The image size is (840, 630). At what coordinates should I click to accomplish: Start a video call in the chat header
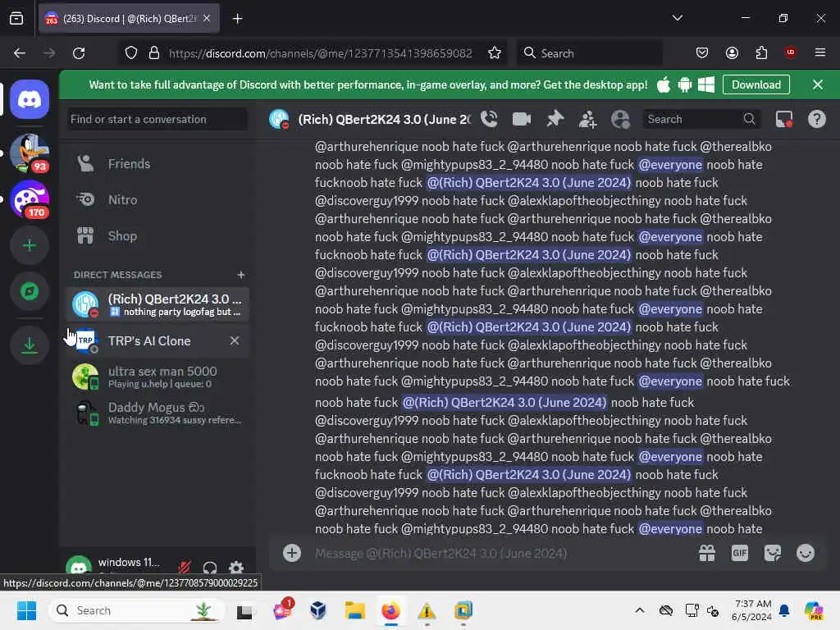point(521,119)
